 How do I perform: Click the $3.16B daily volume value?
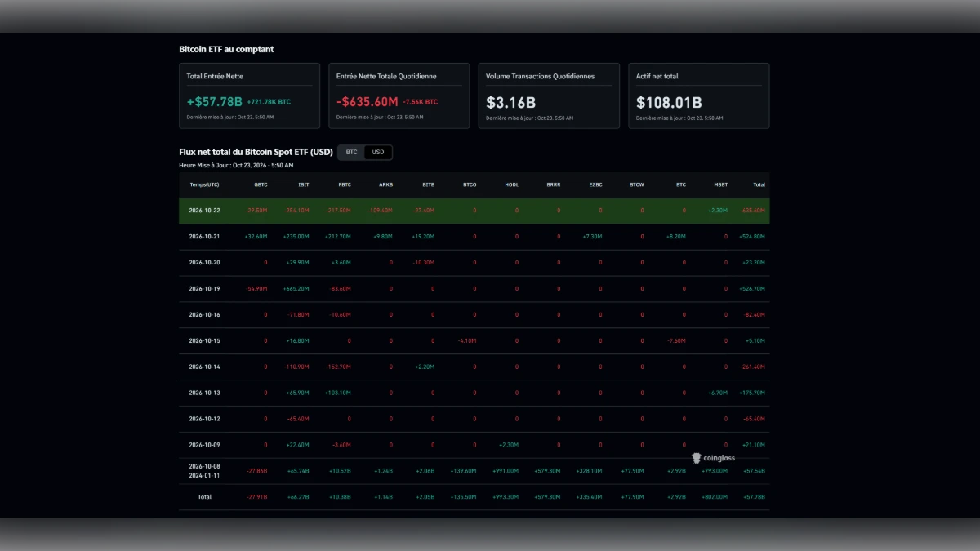coord(511,103)
